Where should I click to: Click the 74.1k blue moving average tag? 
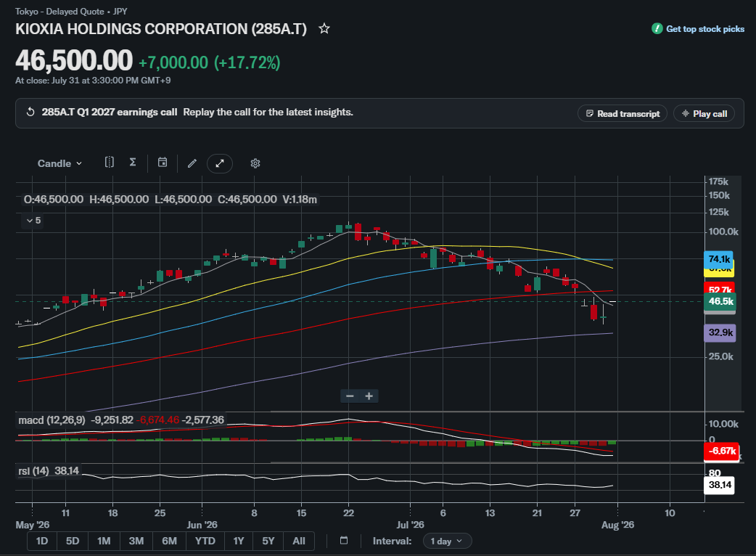(718, 258)
